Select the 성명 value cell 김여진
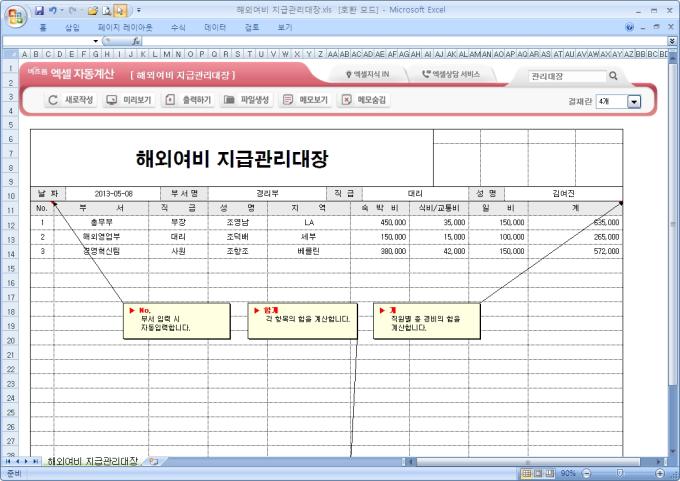This screenshot has width=680, height=481. 563,194
